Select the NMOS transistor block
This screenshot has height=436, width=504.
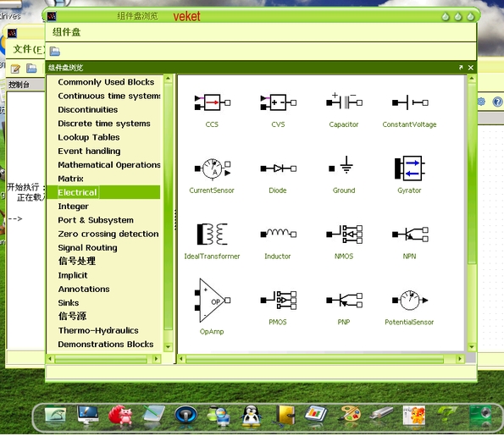click(344, 235)
